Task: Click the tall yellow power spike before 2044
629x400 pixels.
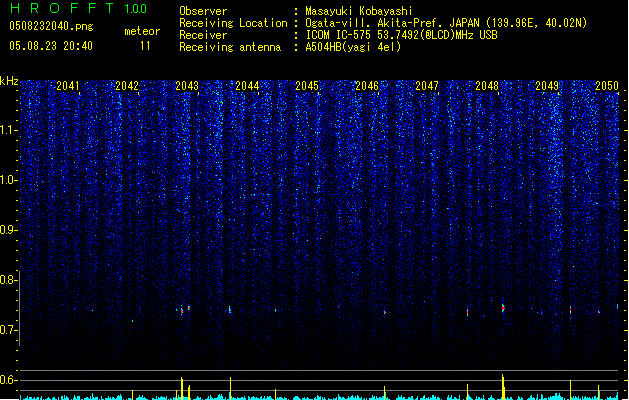Action: click(x=230, y=388)
